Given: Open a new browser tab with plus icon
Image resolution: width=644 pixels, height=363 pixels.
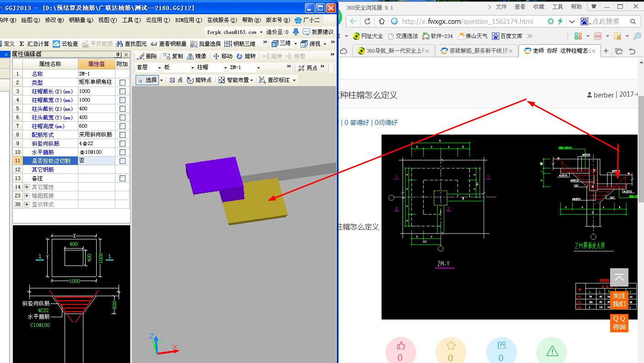Looking at the screenshot, I should pyautogui.click(x=606, y=51).
